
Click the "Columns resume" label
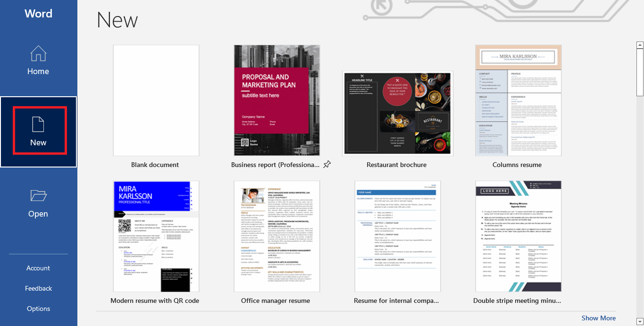click(x=517, y=165)
